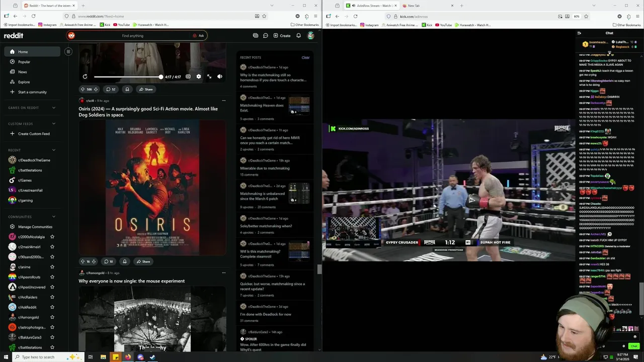Open Manage Communities
The image size is (644, 362).
tap(32, 227)
